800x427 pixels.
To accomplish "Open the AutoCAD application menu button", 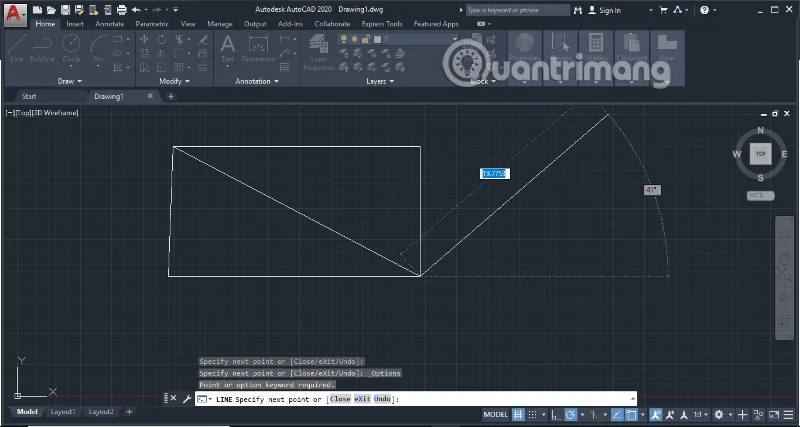I will click(x=15, y=14).
